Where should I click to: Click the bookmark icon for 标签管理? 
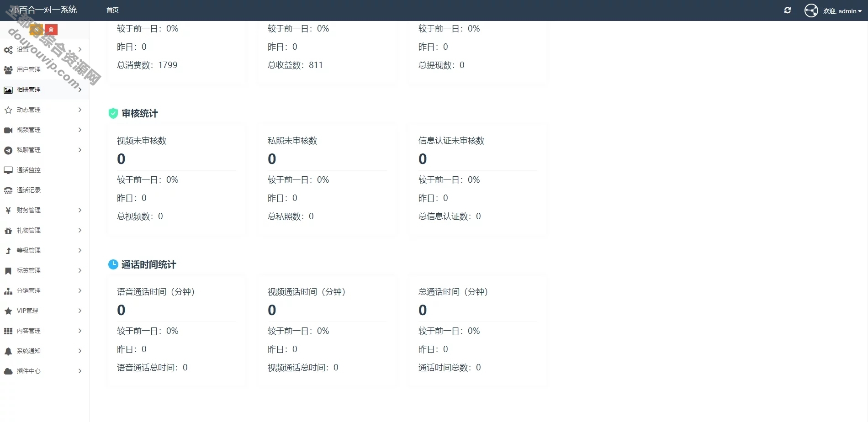click(x=8, y=271)
